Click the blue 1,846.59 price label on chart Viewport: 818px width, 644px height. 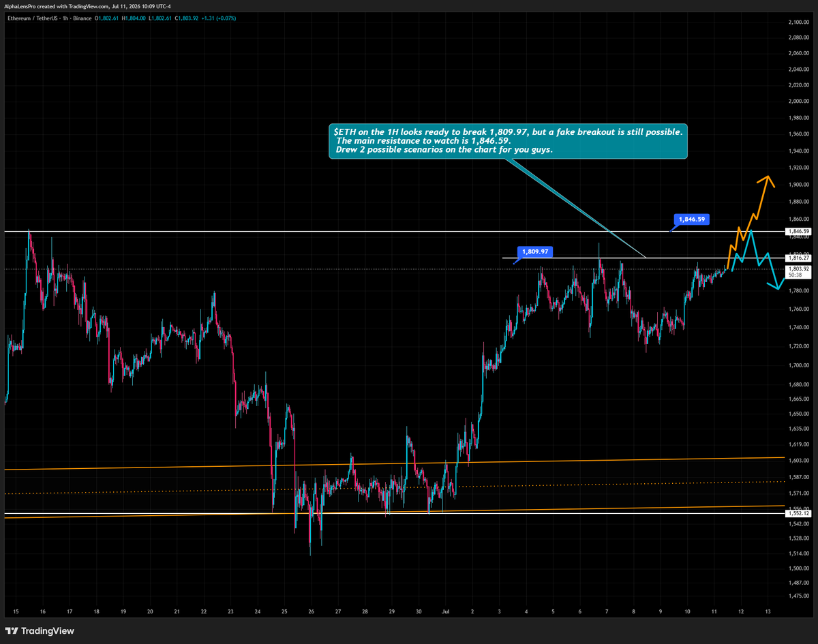pos(692,219)
